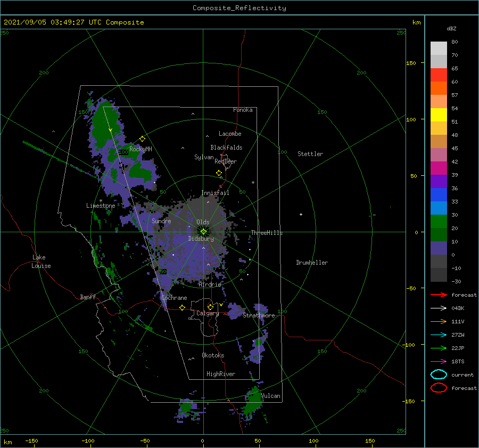Click the yellow diamond marker beside RockyMH
Image resolution: width=479 pixels, height=448 pixels.
point(142,139)
